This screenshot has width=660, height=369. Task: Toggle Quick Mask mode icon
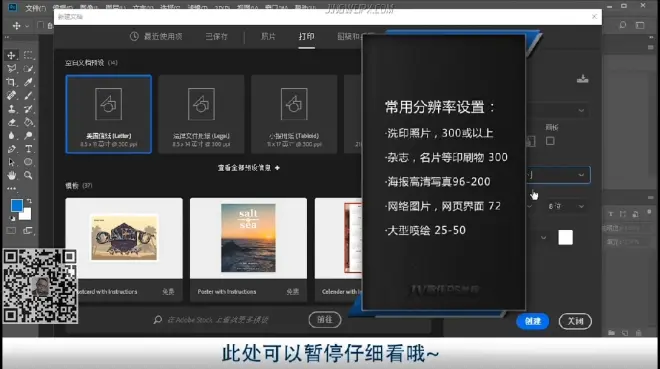11,231
